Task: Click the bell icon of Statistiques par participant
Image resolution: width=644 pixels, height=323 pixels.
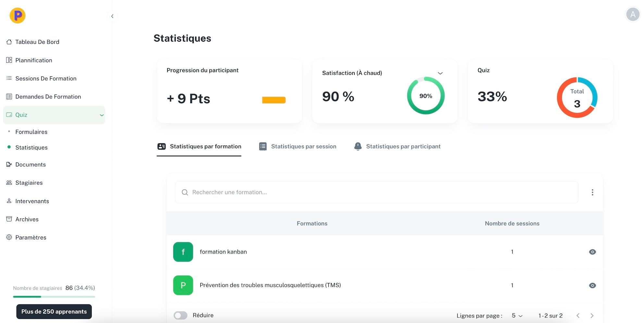Action: click(x=358, y=147)
